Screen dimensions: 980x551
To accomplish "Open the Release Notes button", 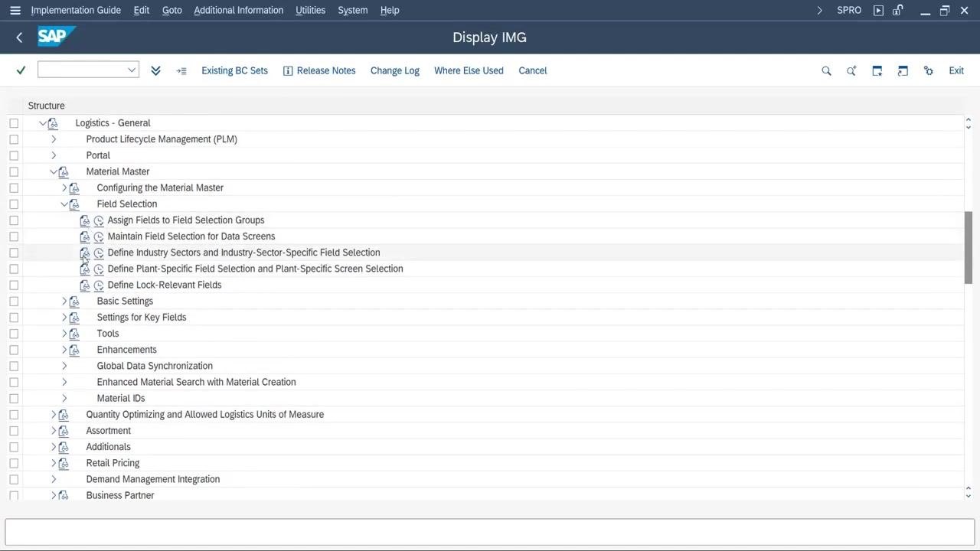I will [x=319, y=70].
